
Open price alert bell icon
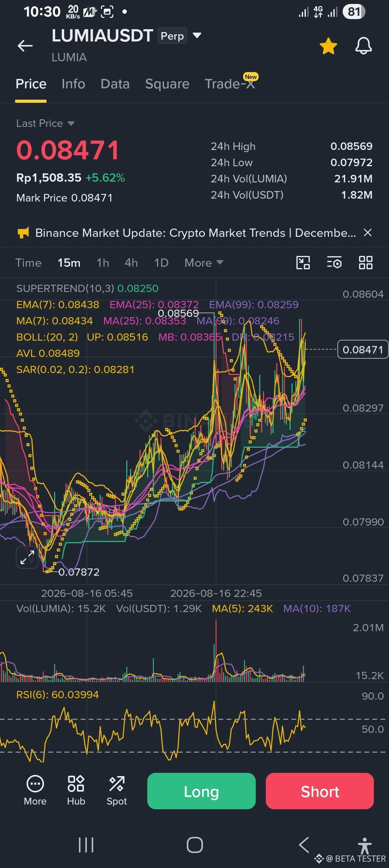tap(363, 46)
